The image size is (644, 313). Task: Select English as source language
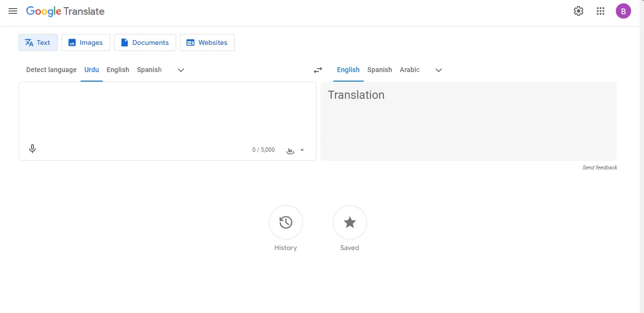pos(118,70)
